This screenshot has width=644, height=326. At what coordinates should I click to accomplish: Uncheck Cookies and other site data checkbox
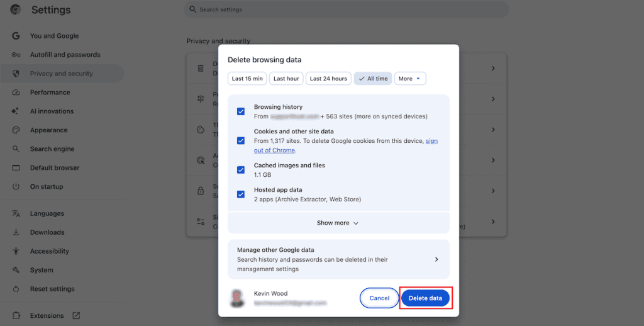241,140
